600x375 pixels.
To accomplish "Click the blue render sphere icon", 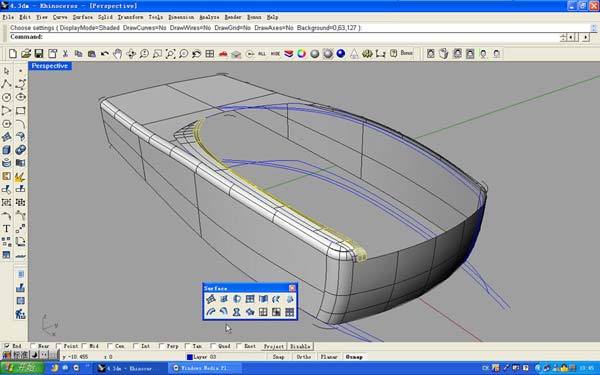I will tap(341, 54).
